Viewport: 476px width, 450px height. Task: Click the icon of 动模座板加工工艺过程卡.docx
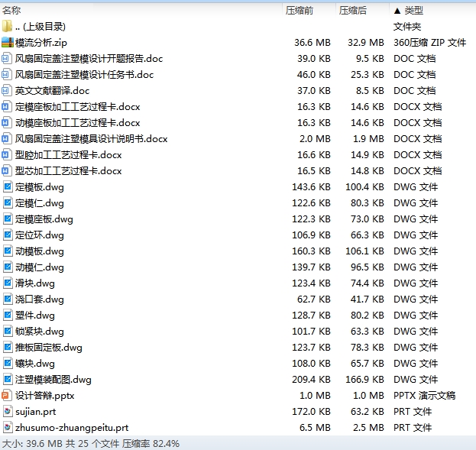coord(6,123)
